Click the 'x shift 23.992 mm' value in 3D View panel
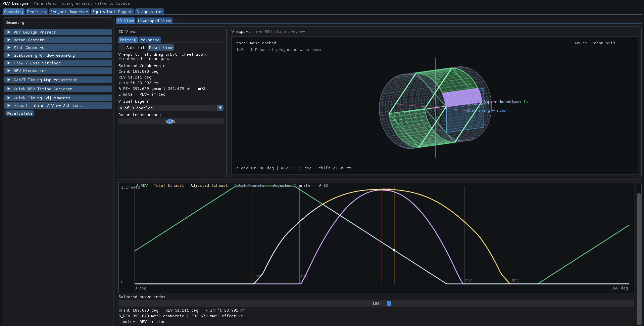The image size is (644, 326). [139, 83]
